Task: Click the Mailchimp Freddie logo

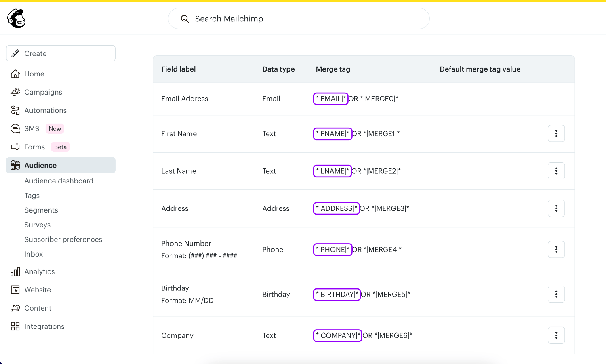Action: click(17, 19)
